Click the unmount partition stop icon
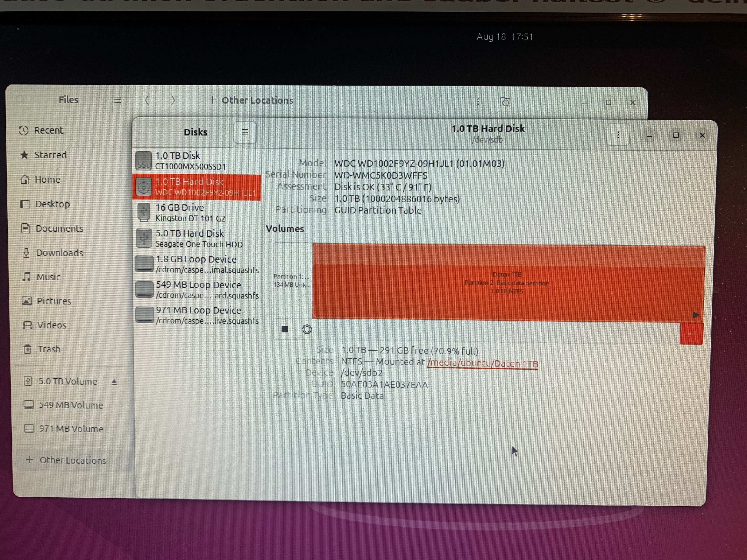This screenshot has height=560, width=747. (x=285, y=329)
